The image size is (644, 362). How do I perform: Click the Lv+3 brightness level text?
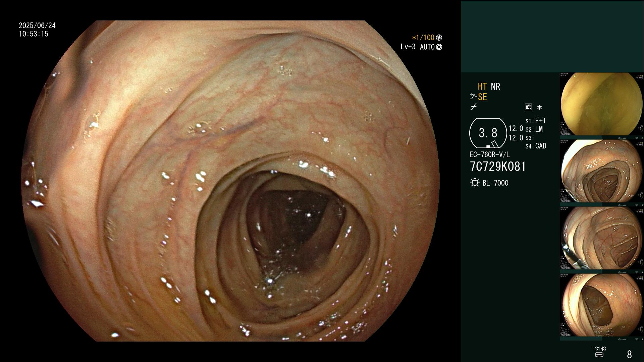coord(408,47)
